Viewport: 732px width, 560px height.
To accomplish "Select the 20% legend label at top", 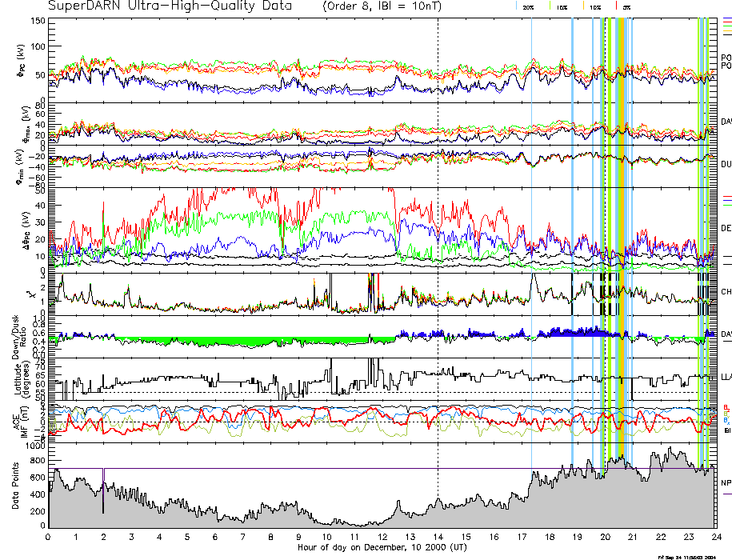I will [x=528, y=7].
